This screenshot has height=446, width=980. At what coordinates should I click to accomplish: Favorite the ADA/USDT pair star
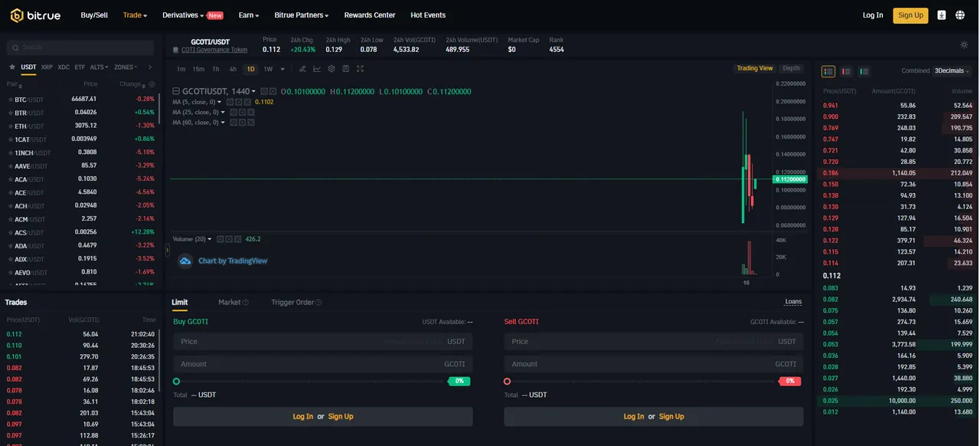pyautogui.click(x=10, y=245)
